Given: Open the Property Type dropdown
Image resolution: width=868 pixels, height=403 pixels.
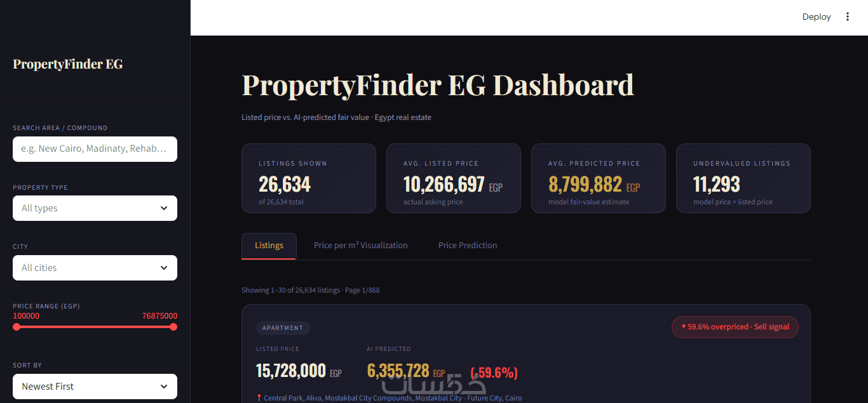Looking at the screenshot, I should pos(95,208).
